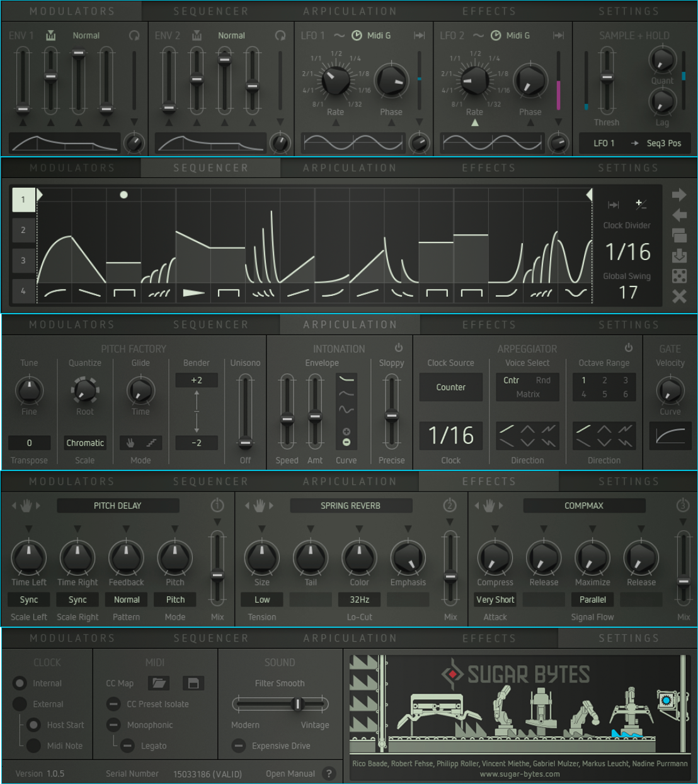Click the CC Map save disk icon
The height and width of the screenshot is (784, 698).
193,683
